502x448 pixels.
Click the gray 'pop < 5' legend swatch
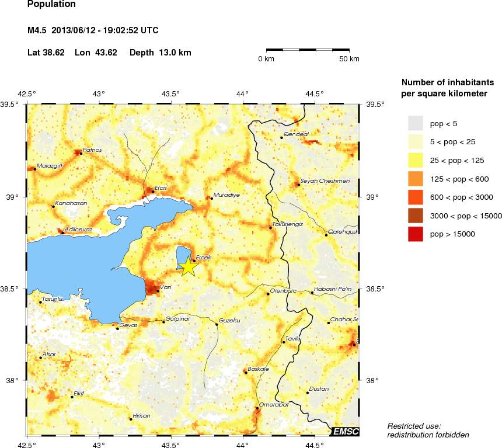coord(415,123)
